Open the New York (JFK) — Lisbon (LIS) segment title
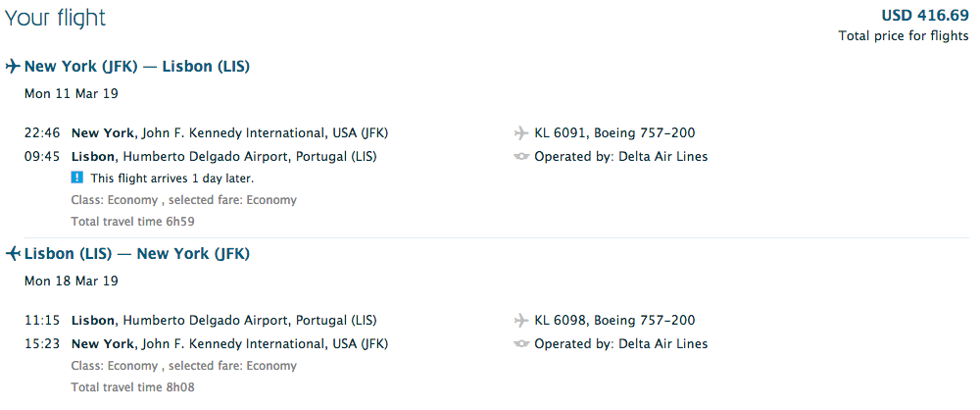The width and height of the screenshot is (980, 410). pyautogui.click(x=137, y=67)
